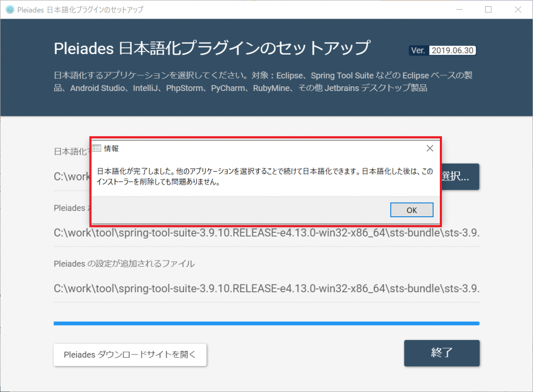Click the label Pleiades の設定が追加されるファイル

tap(124, 264)
